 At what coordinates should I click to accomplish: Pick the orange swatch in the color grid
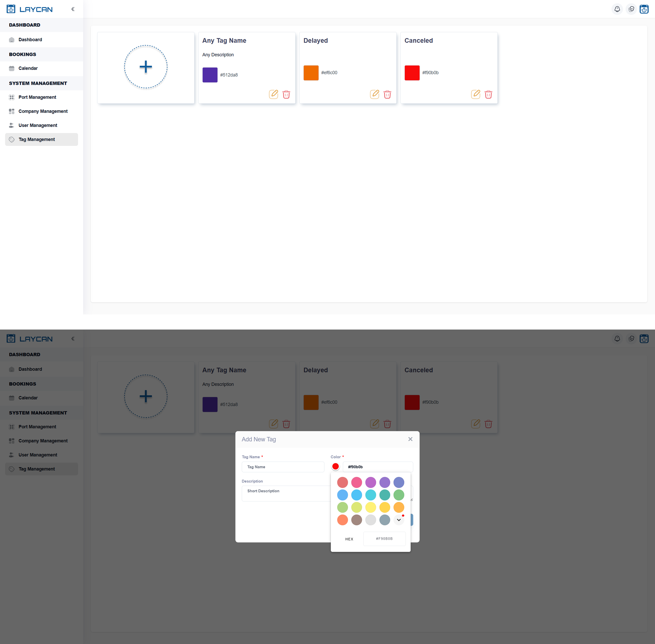pos(399,507)
